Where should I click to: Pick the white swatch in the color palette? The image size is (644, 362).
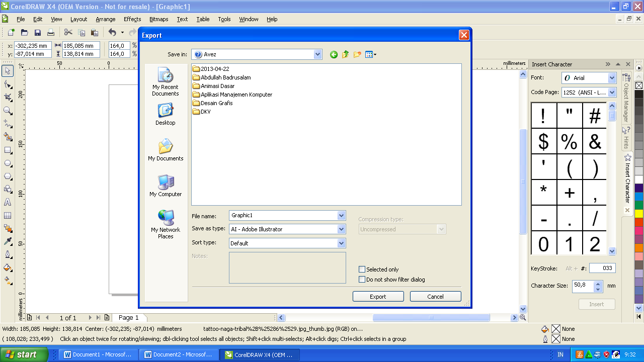click(x=639, y=179)
